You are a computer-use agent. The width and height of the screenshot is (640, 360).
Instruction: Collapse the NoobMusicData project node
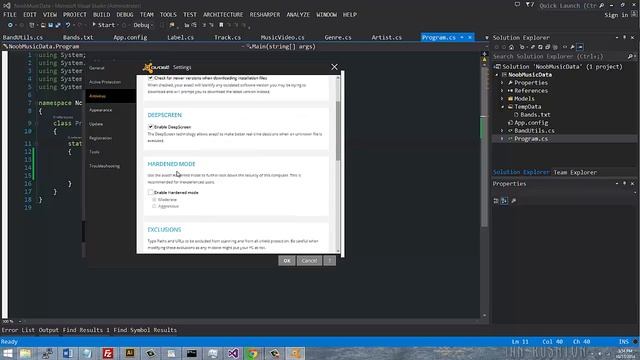[x=497, y=75]
